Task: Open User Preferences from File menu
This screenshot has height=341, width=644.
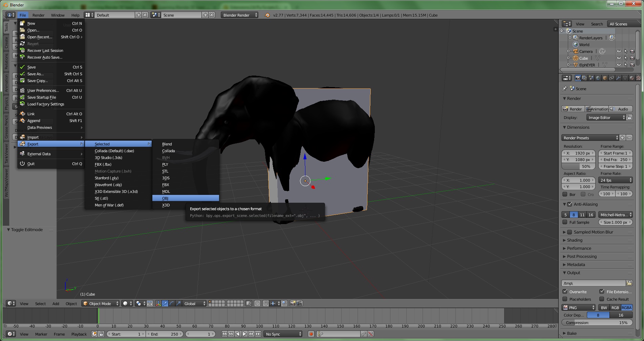Action: pos(51,90)
